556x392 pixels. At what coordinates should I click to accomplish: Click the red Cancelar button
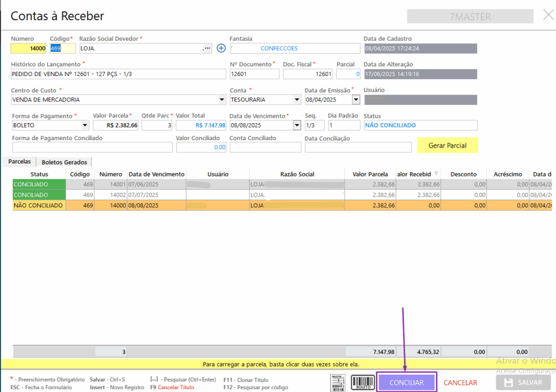point(460,383)
